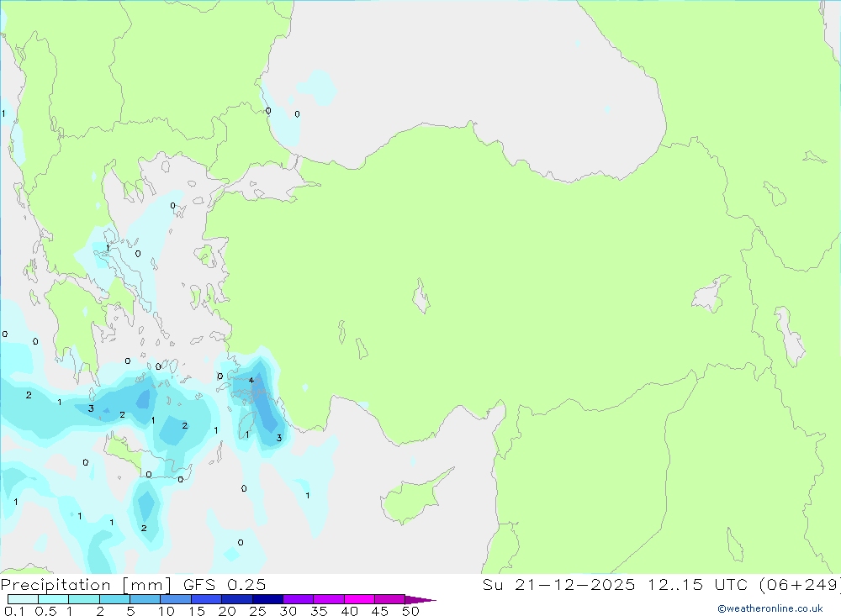
Task: Click the 0.1–0.5 mm legend color swatch
Action: [23, 599]
